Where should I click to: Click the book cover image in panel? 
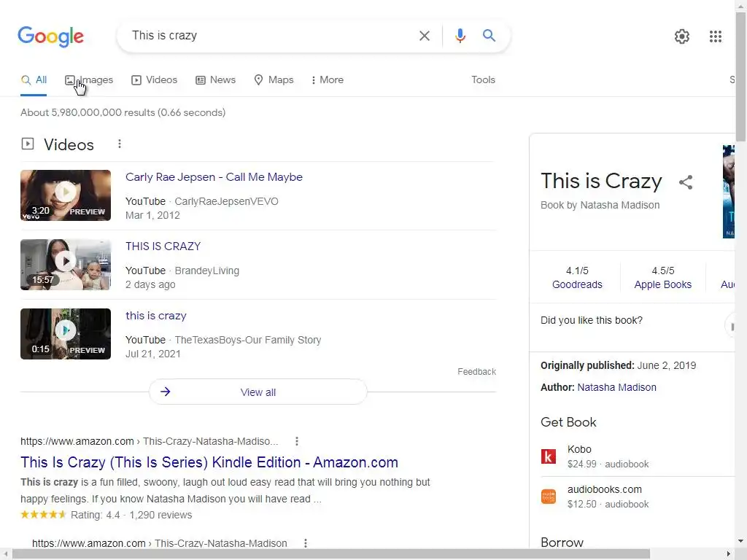click(729, 192)
